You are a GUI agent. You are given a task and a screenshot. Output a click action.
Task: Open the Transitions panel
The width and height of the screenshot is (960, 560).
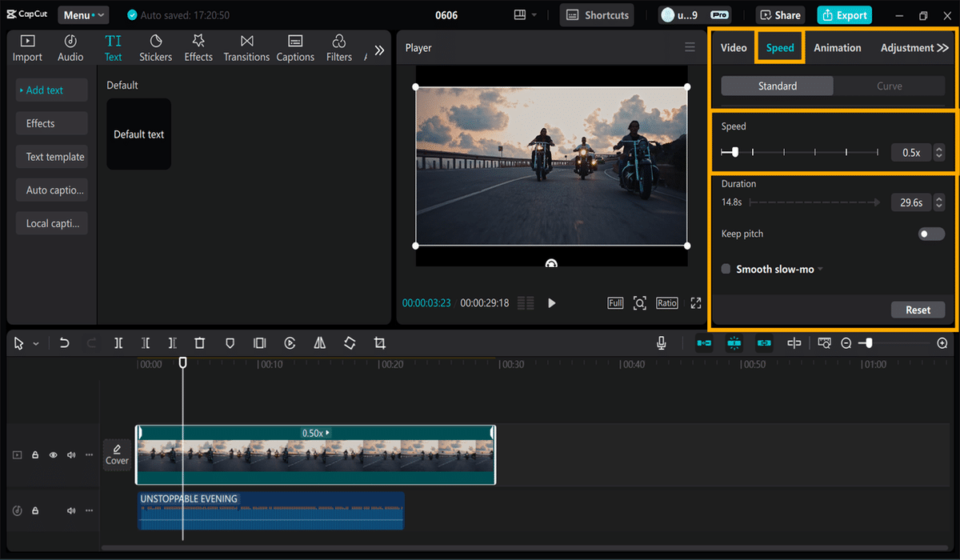click(246, 48)
